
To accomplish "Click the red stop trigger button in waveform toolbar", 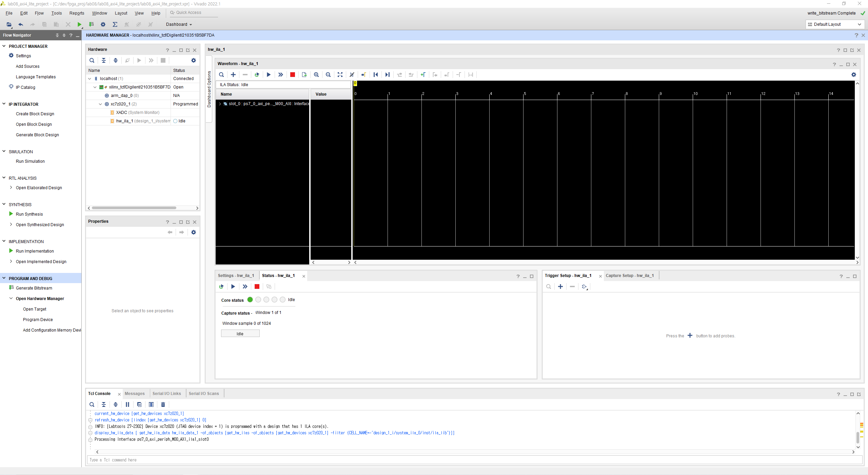I will pos(292,75).
